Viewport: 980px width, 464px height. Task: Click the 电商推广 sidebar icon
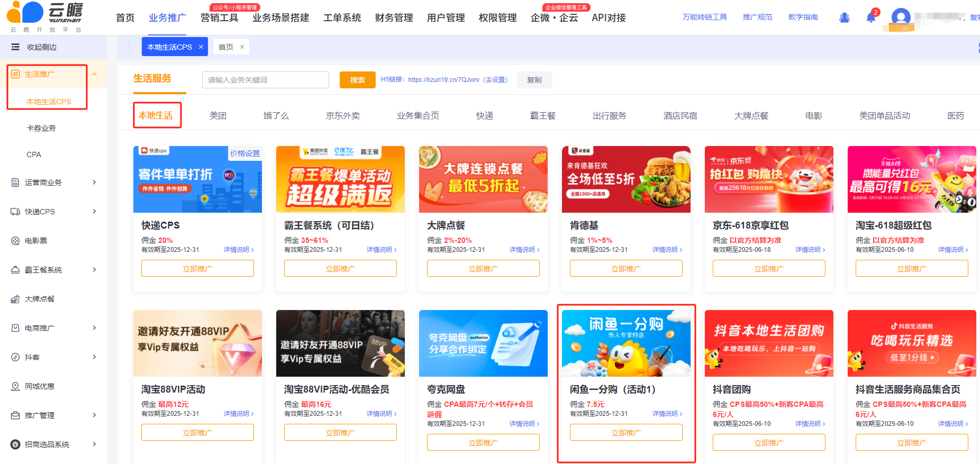coord(15,328)
